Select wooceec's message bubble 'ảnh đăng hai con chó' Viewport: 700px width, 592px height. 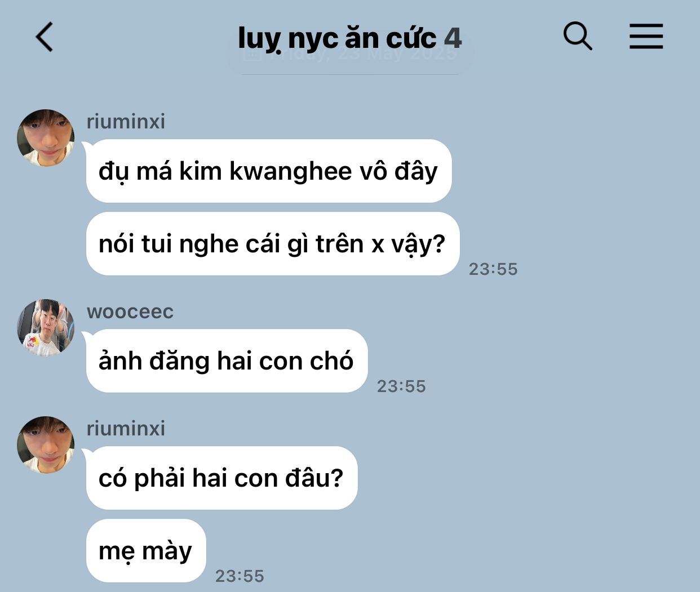coord(227,361)
